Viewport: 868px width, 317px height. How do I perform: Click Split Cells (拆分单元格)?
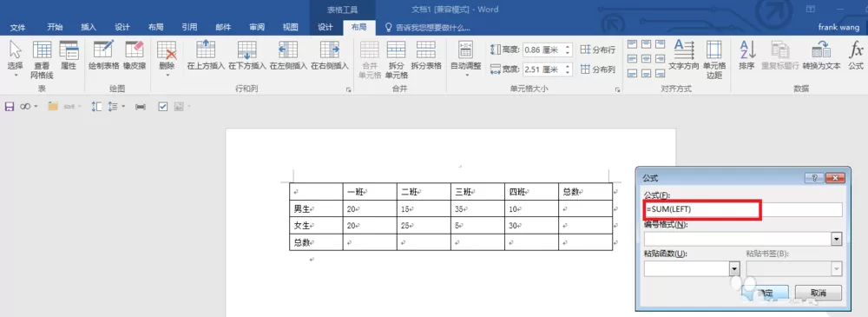pyautogui.click(x=397, y=59)
